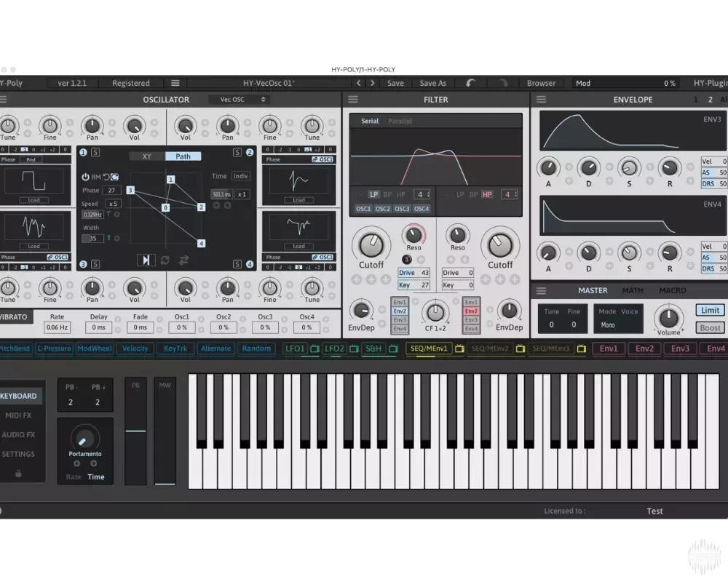Open the Envelope section menu icon
This screenshot has height=582, width=728.
point(541,100)
